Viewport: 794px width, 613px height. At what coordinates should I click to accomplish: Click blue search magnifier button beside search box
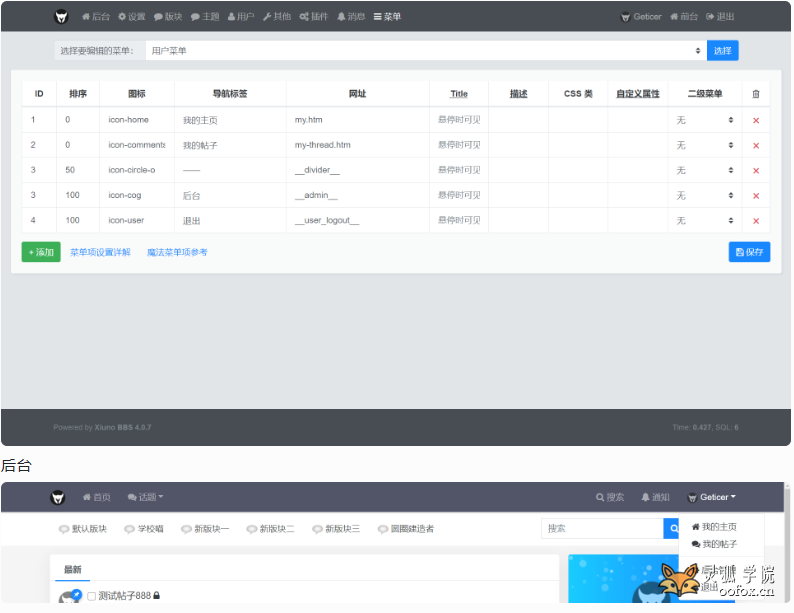click(x=674, y=528)
